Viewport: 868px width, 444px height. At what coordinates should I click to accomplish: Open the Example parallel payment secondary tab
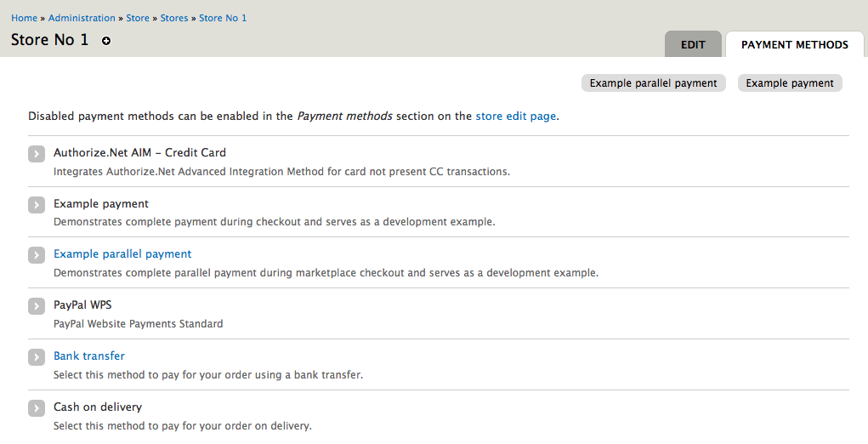click(x=653, y=83)
